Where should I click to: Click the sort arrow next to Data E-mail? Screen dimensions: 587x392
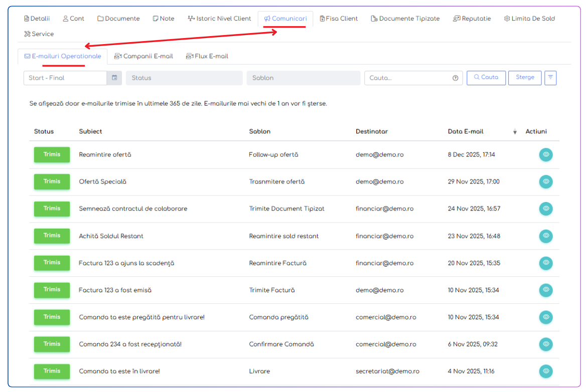[x=515, y=132]
